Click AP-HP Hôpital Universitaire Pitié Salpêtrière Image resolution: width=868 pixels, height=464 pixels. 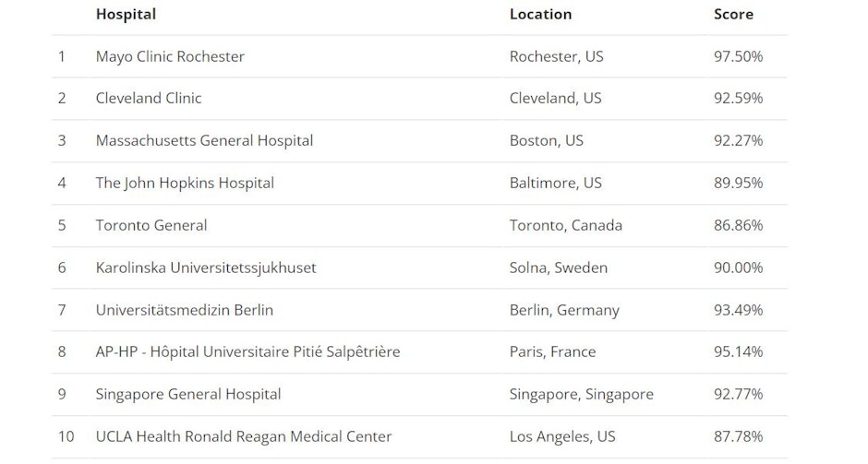[247, 351]
